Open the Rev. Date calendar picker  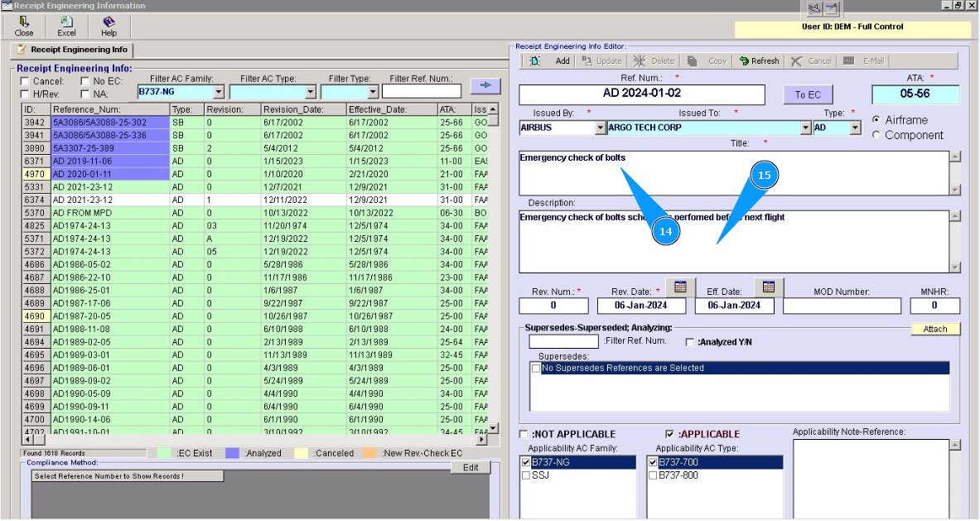(680, 287)
